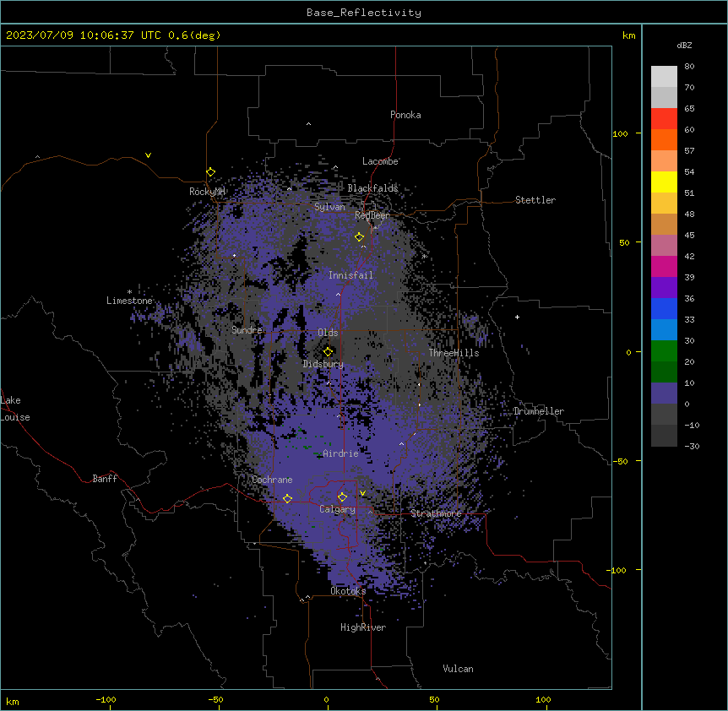This screenshot has height=711, width=728.
Task: Click the Ponoka town label
Action: coord(405,115)
